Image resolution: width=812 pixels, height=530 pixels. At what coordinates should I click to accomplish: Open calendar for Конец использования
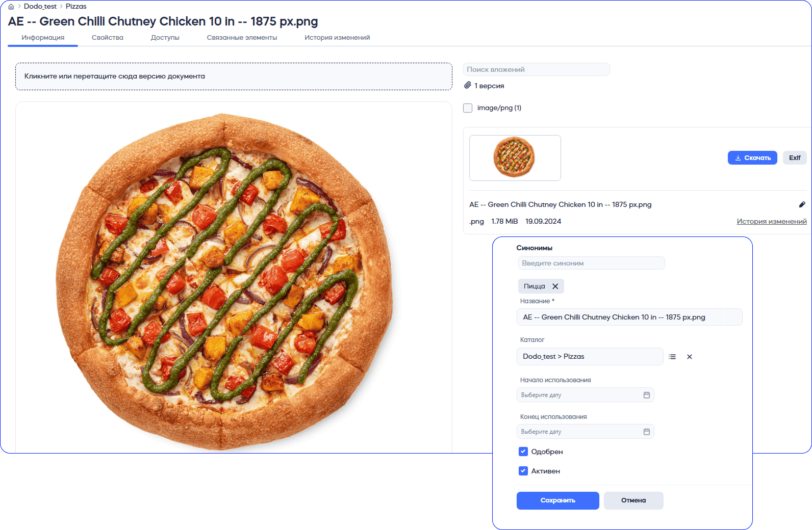(x=647, y=432)
